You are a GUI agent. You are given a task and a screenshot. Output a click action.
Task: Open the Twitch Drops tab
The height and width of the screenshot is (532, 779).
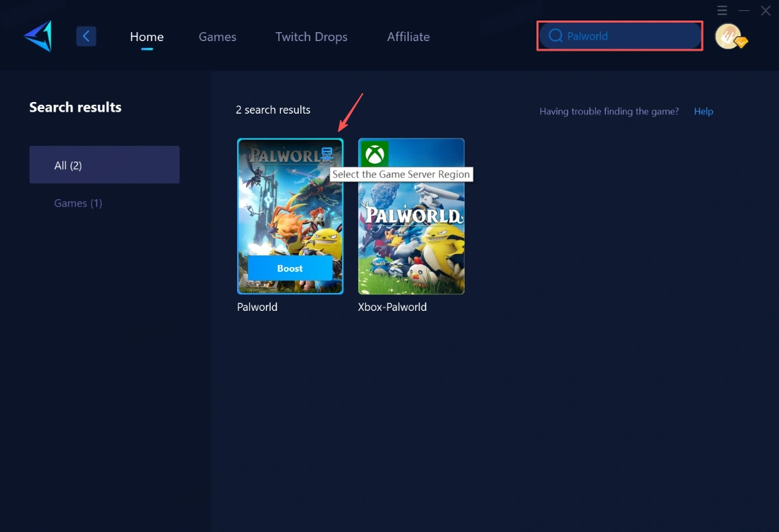pos(311,37)
